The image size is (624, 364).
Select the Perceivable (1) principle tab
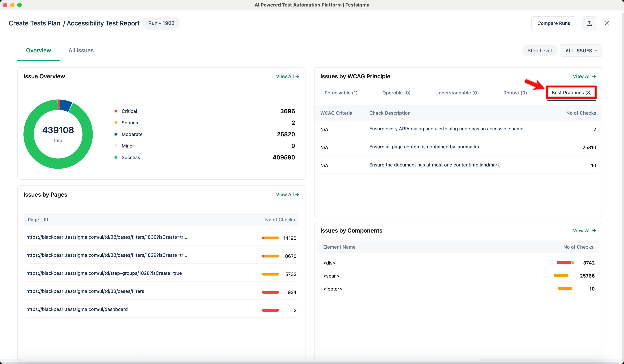[341, 93]
